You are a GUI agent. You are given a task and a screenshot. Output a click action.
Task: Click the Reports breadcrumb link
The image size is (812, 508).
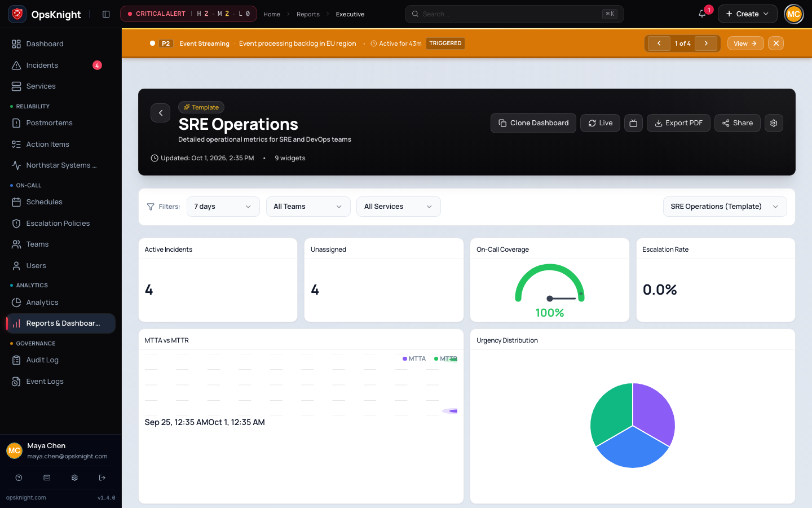pyautogui.click(x=308, y=14)
